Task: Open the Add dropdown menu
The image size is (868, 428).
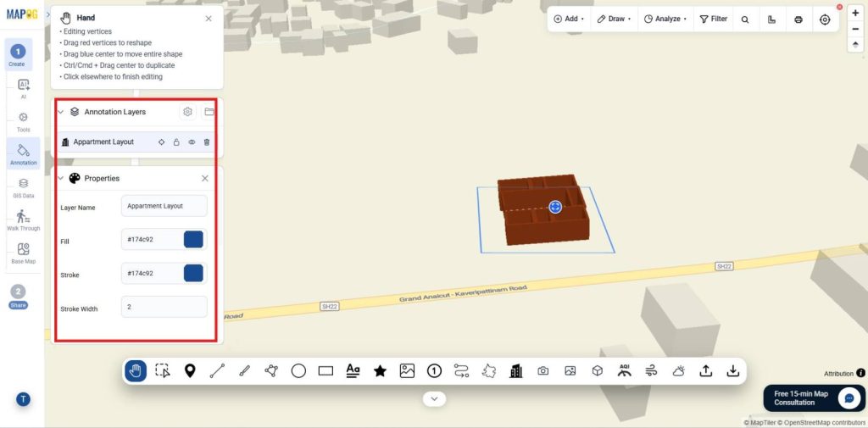Action: point(569,19)
